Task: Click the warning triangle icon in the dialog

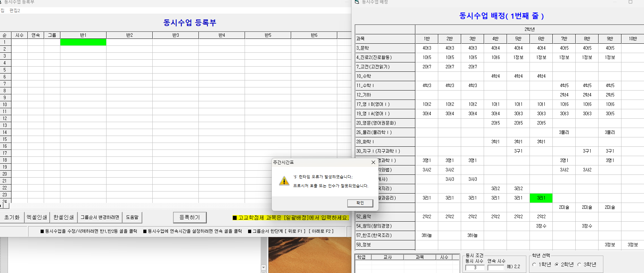Action: click(284, 181)
